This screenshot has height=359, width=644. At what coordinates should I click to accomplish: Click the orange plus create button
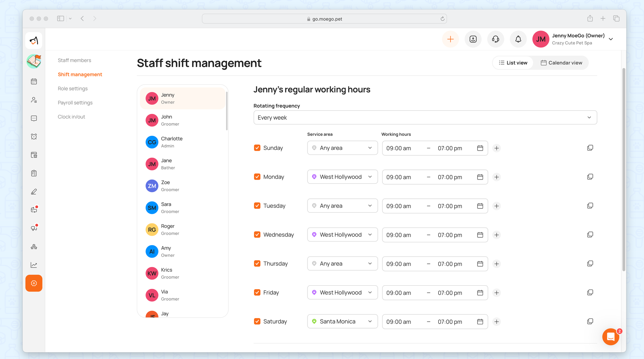pos(450,39)
